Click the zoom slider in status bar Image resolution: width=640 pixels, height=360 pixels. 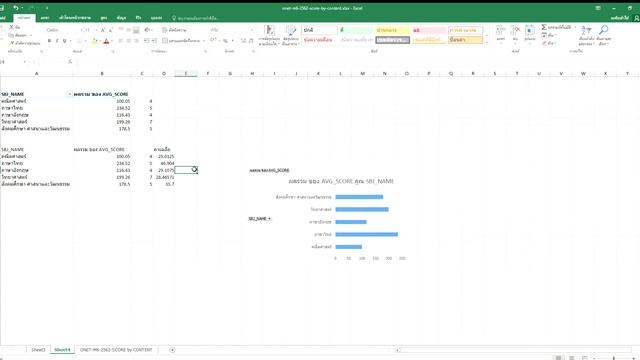point(613,358)
